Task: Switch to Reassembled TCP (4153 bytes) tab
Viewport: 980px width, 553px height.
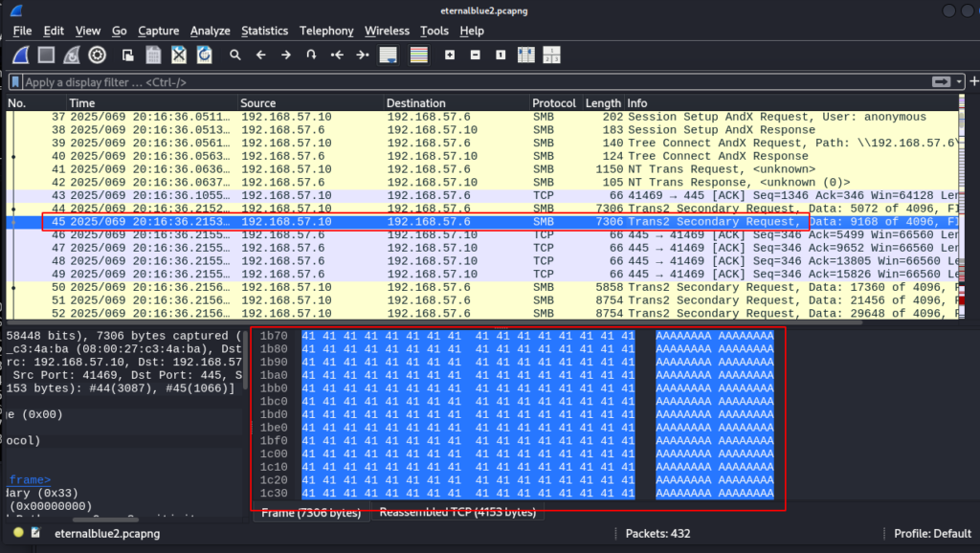Action: pyautogui.click(x=457, y=512)
